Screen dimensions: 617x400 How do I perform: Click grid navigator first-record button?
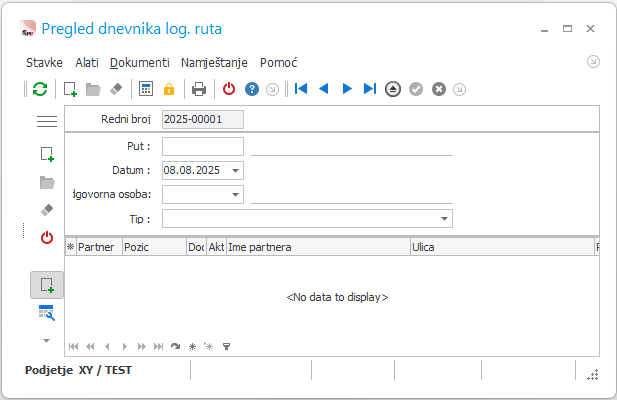[73, 347]
